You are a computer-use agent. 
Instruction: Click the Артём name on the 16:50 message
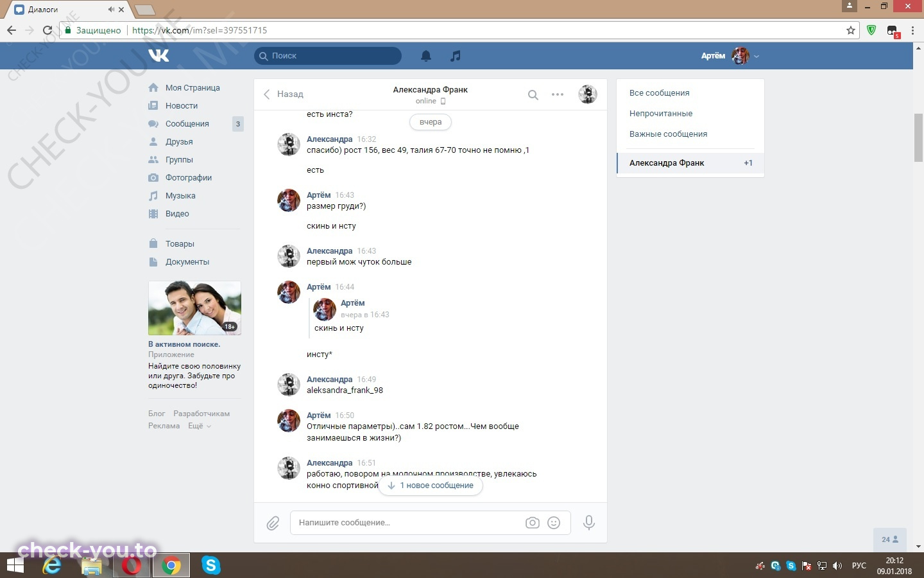click(x=318, y=416)
